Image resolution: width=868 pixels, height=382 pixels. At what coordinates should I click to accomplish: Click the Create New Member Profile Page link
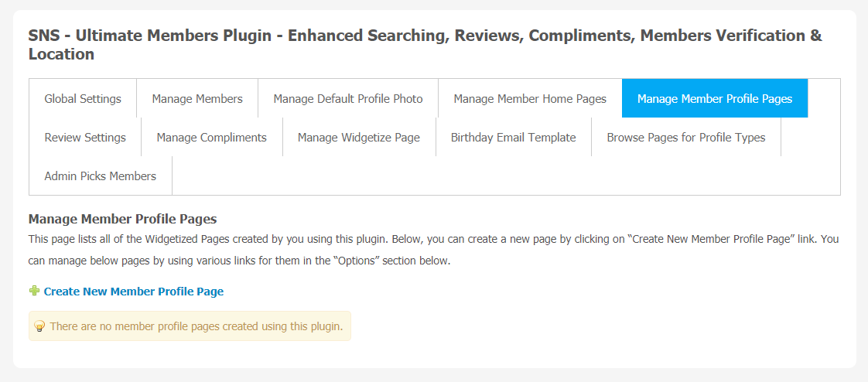pos(133,292)
